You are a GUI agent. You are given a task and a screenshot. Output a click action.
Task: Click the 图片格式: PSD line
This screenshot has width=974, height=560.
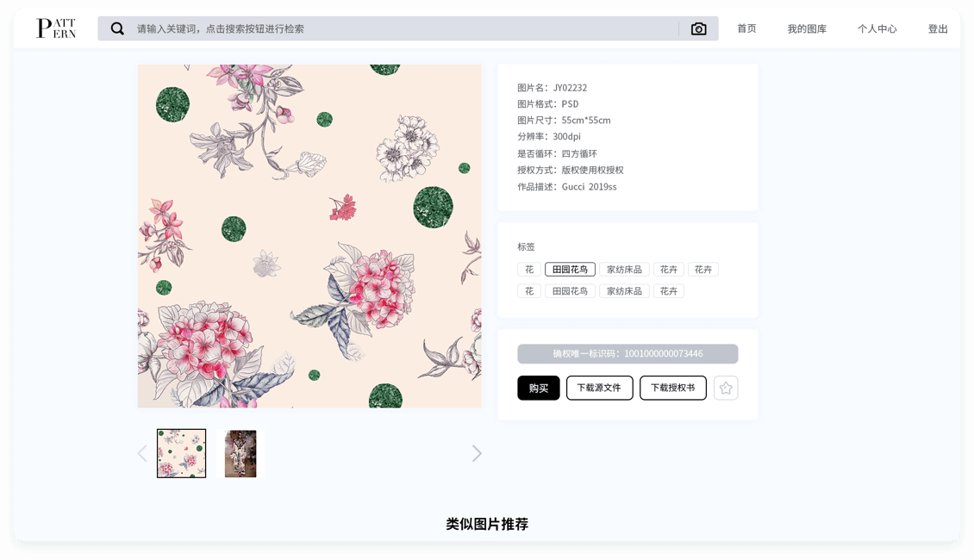pyautogui.click(x=548, y=103)
